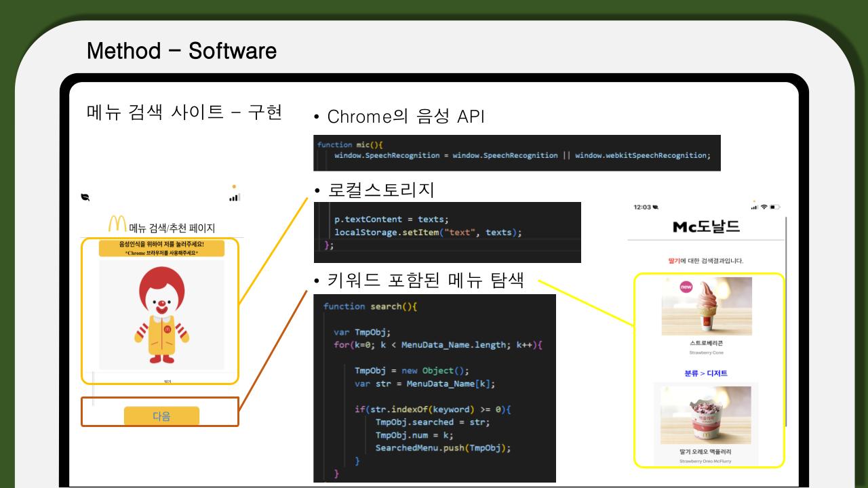Click the Mc도날드 page title
Image resolution: width=868 pixels, height=488 pixels.
707,226
